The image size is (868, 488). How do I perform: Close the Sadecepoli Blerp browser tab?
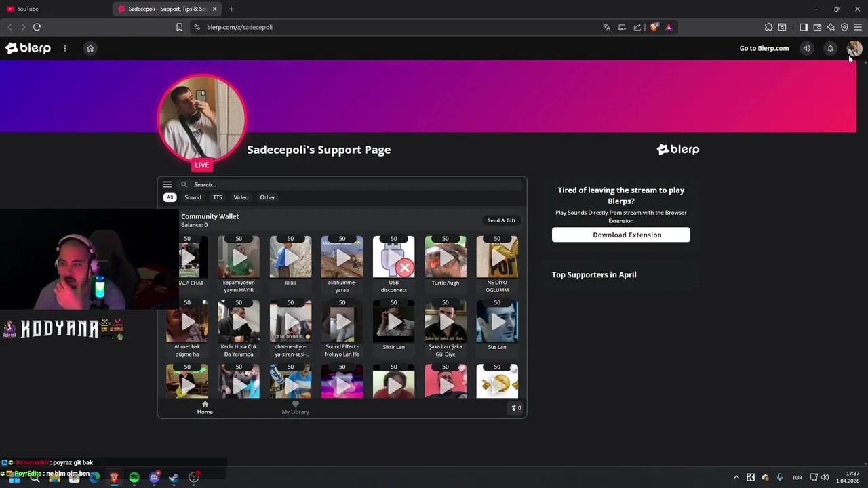[215, 9]
